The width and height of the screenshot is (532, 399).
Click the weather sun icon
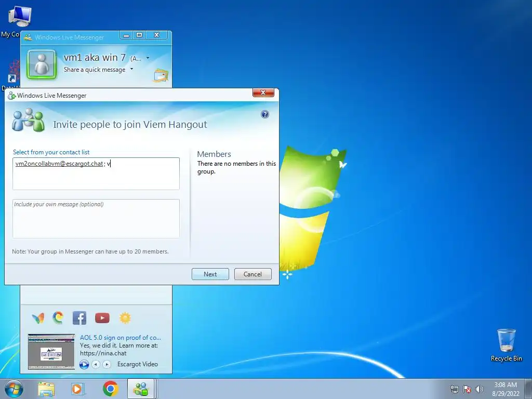[125, 318]
